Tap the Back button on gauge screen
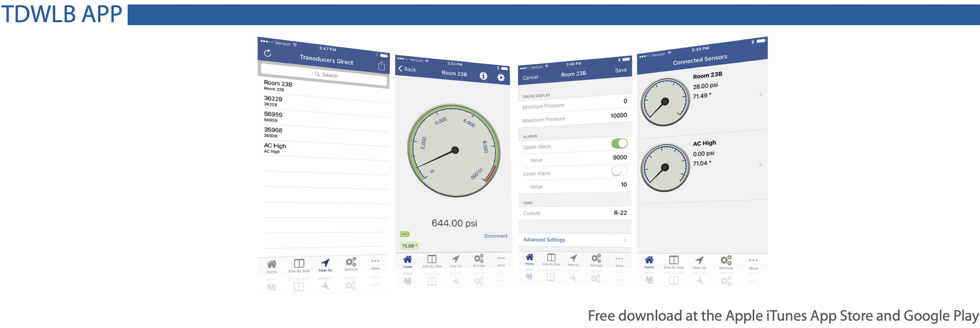 (x=407, y=69)
